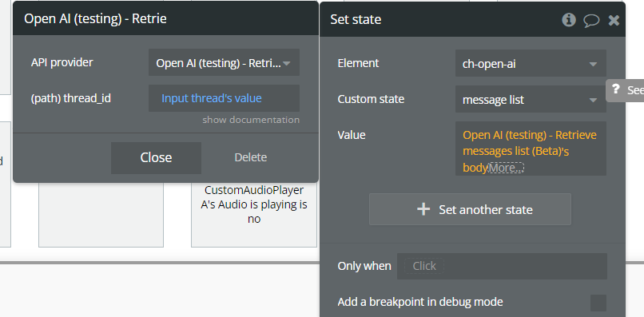Click the question mark help icon

(x=615, y=89)
